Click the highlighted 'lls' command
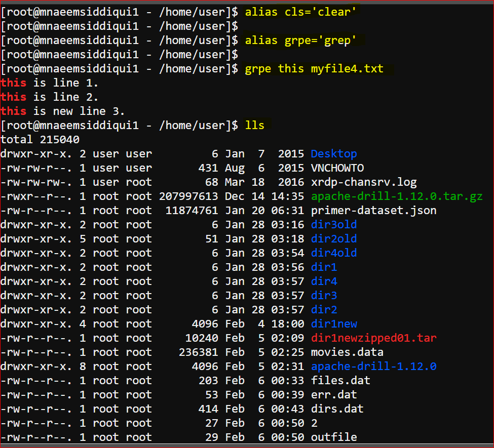The height and width of the screenshot is (448, 494). tap(254, 126)
